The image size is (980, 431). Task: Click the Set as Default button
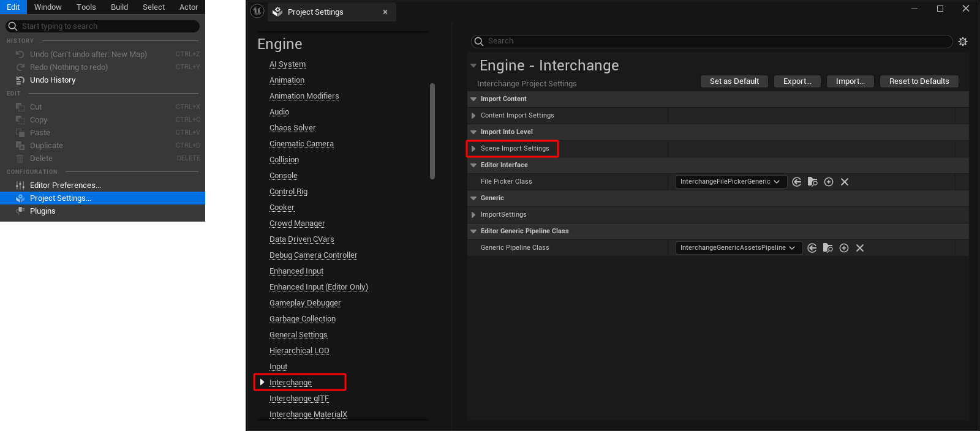[734, 81]
